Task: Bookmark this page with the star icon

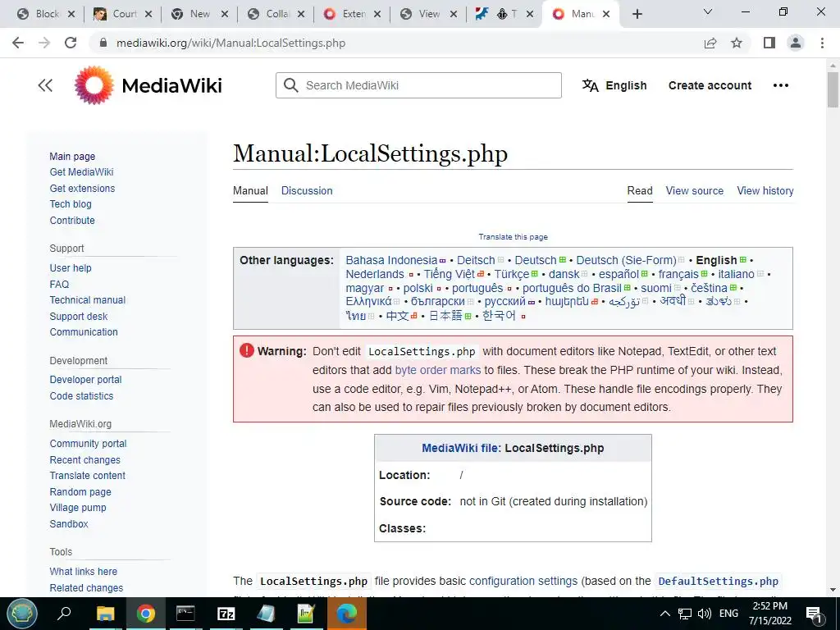Action: click(x=737, y=43)
